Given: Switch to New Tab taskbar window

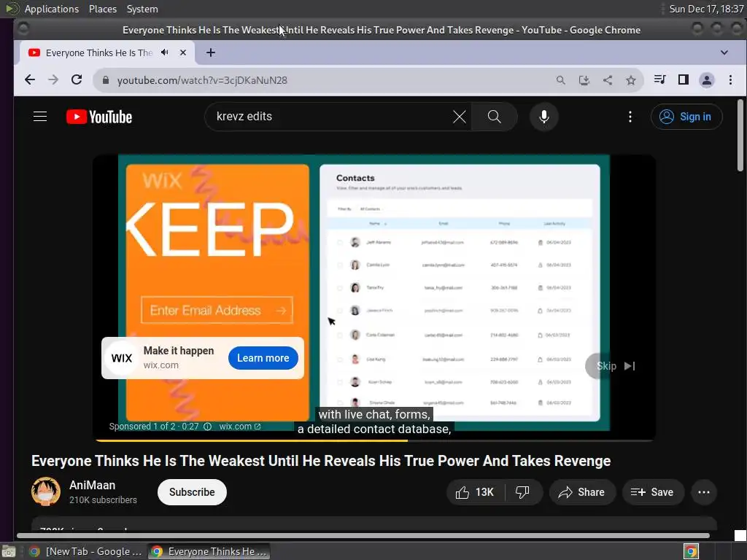Looking at the screenshot, I should (86, 551).
